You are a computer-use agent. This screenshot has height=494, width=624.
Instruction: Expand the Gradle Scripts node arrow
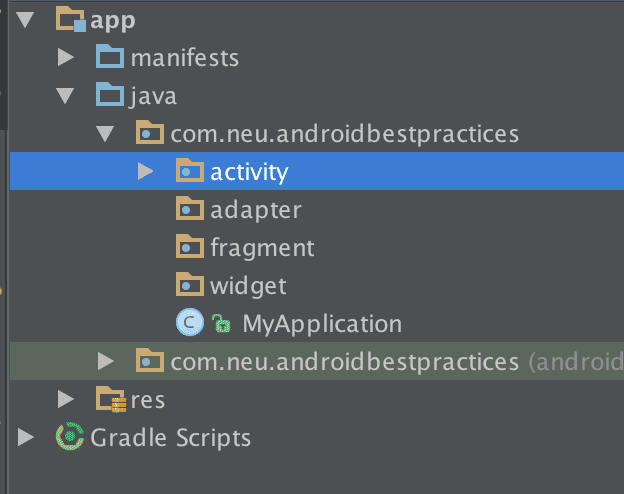pos(26,437)
